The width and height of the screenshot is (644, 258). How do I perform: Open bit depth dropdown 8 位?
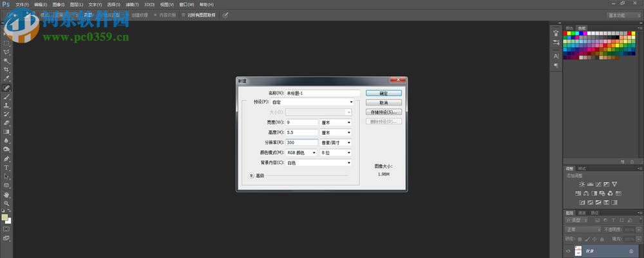336,153
